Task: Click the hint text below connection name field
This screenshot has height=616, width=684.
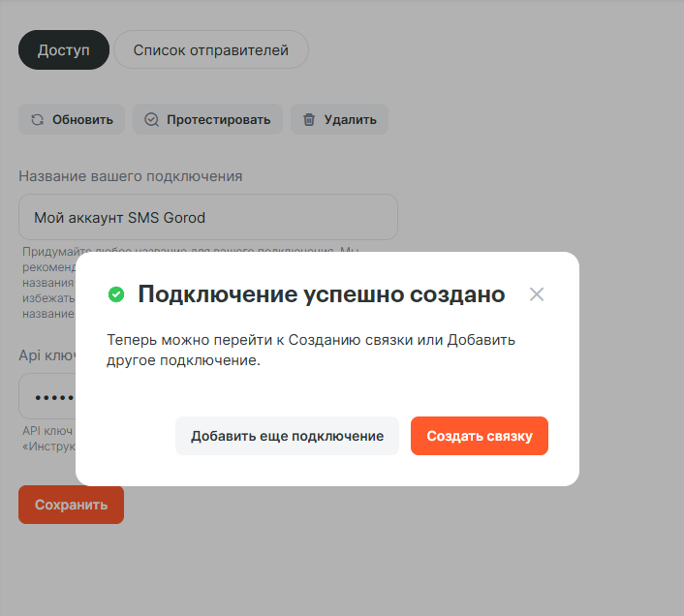Action: click(x=48, y=281)
